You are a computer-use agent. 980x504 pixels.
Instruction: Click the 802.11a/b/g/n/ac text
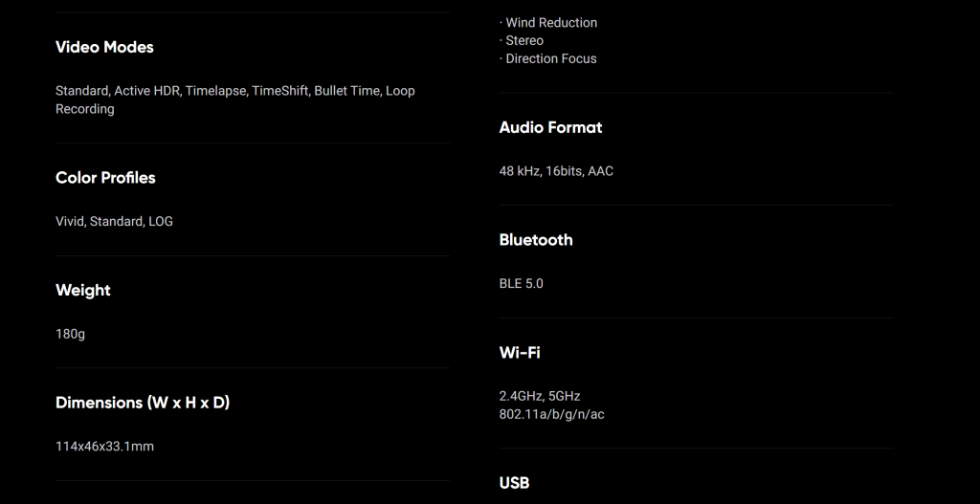pos(552,414)
